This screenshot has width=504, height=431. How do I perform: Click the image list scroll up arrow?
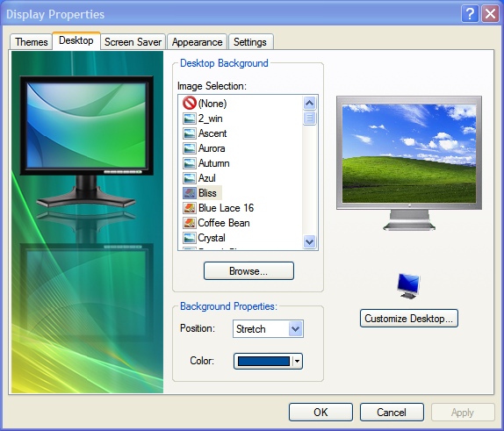pos(309,104)
